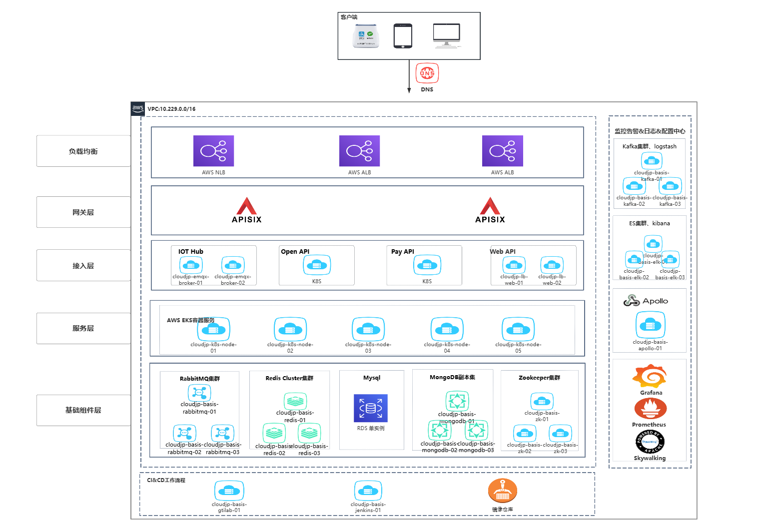Viewport: 757px width, 532px height.
Task: Click the IOT Hub heading
Action: (x=191, y=251)
